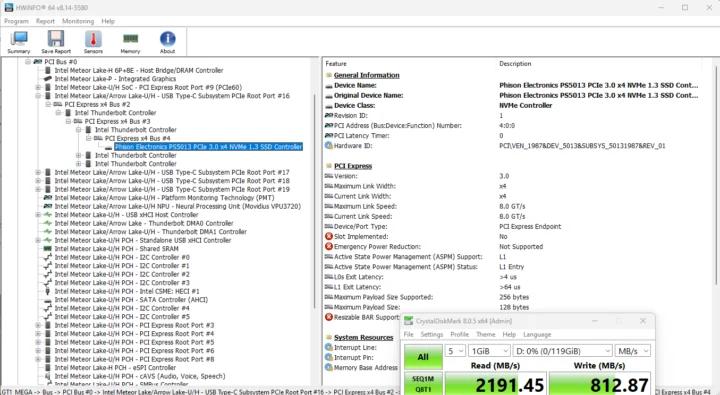Click General Information folder icon
This screenshot has height=395, width=720.
(x=329, y=75)
